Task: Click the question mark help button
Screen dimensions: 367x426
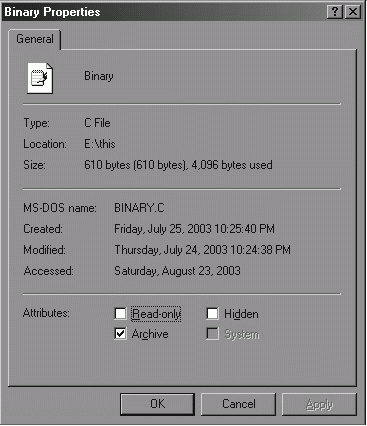Action: coord(335,12)
